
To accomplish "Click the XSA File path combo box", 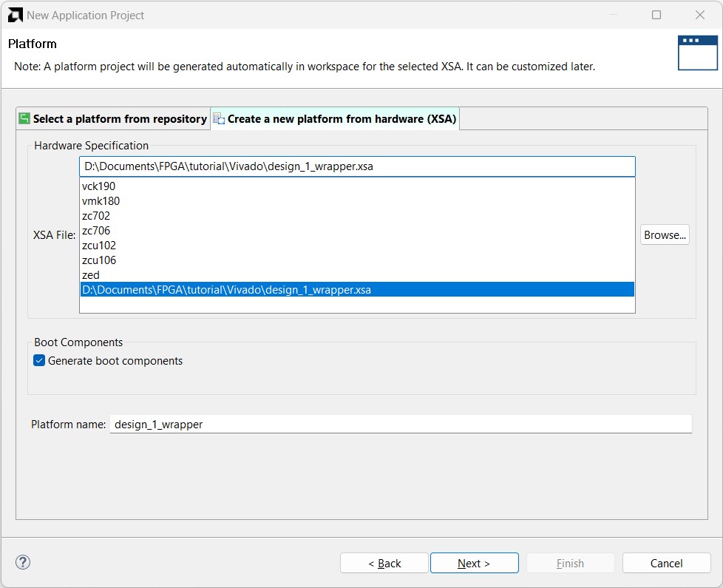I will (357, 166).
